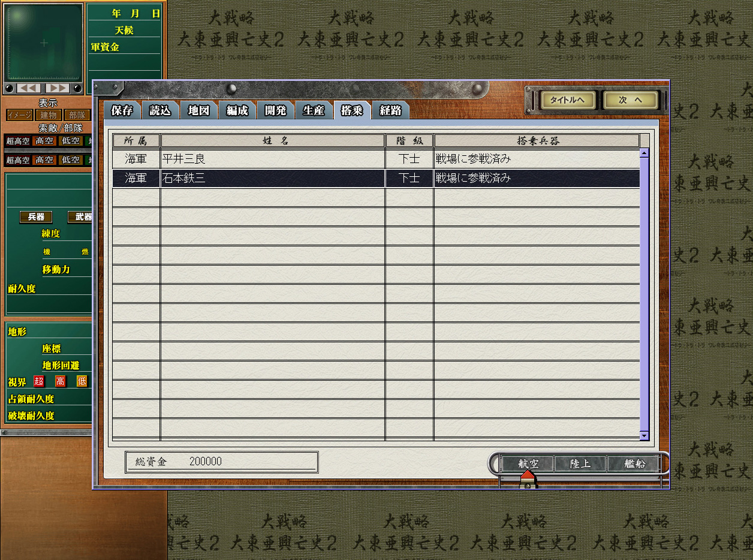
Task: Click the rewind double-arrow button under minimap
Action: point(29,88)
